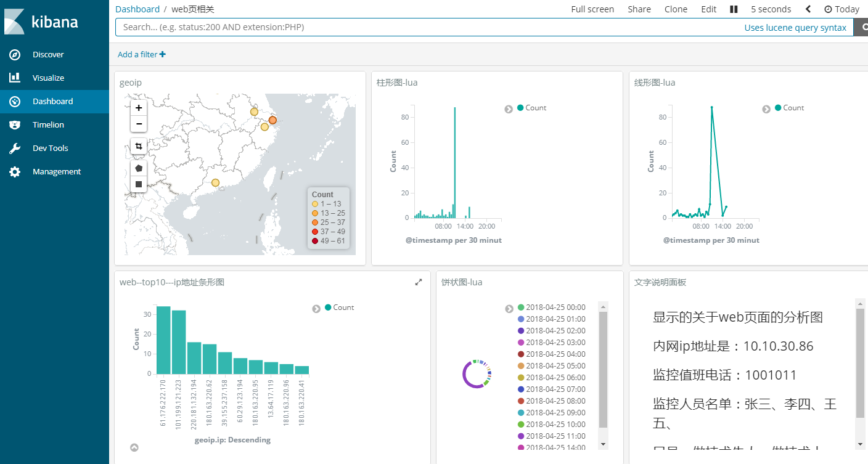The height and width of the screenshot is (464, 868).
Task: Toggle the Count series in the 柱形图-lua legend
Action: 531,108
